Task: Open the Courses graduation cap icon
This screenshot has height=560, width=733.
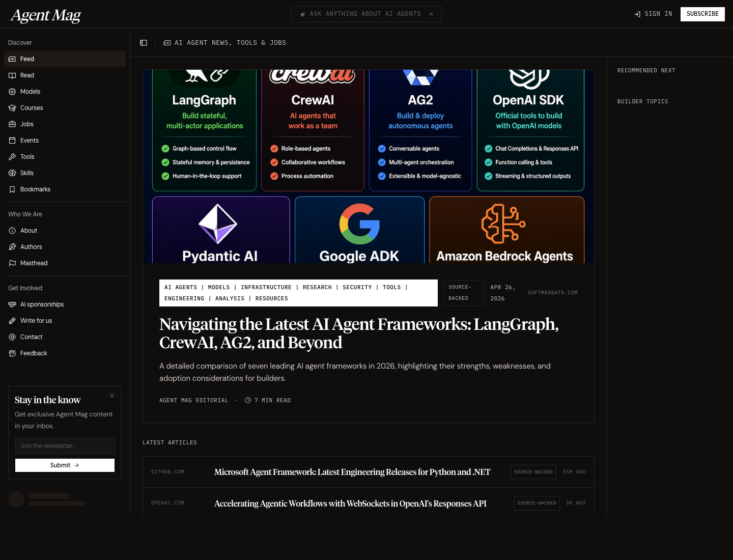Action: coord(12,108)
